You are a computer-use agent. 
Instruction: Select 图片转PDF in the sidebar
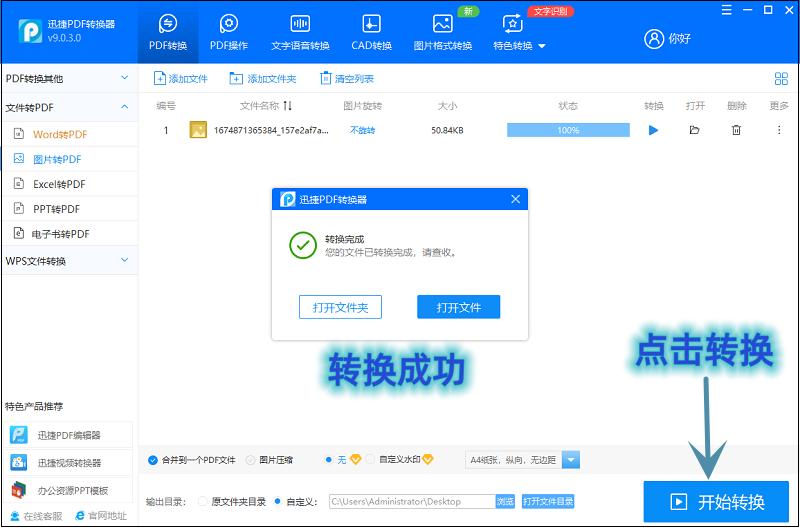click(x=69, y=159)
